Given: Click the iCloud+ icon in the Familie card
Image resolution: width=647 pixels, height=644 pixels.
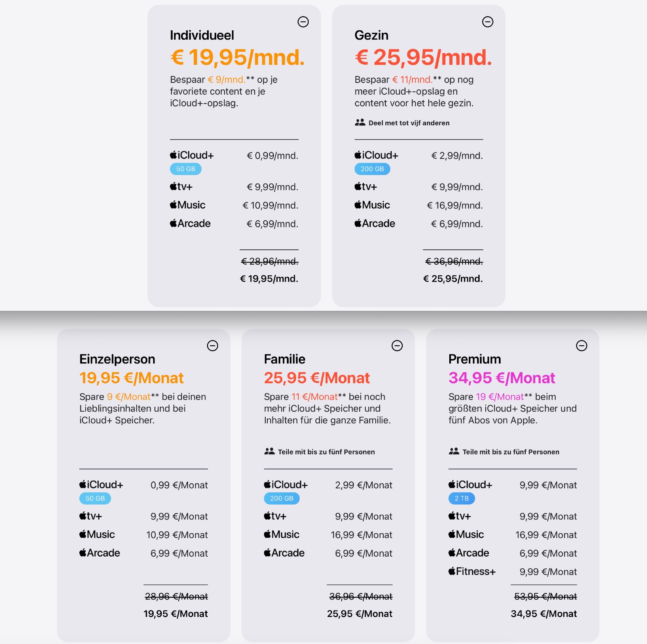Looking at the screenshot, I should [268, 485].
